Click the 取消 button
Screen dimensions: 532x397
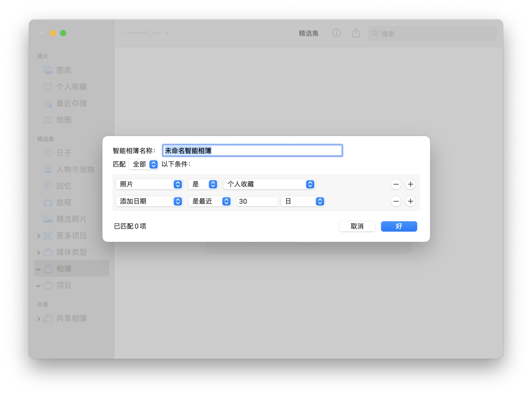click(x=357, y=226)
